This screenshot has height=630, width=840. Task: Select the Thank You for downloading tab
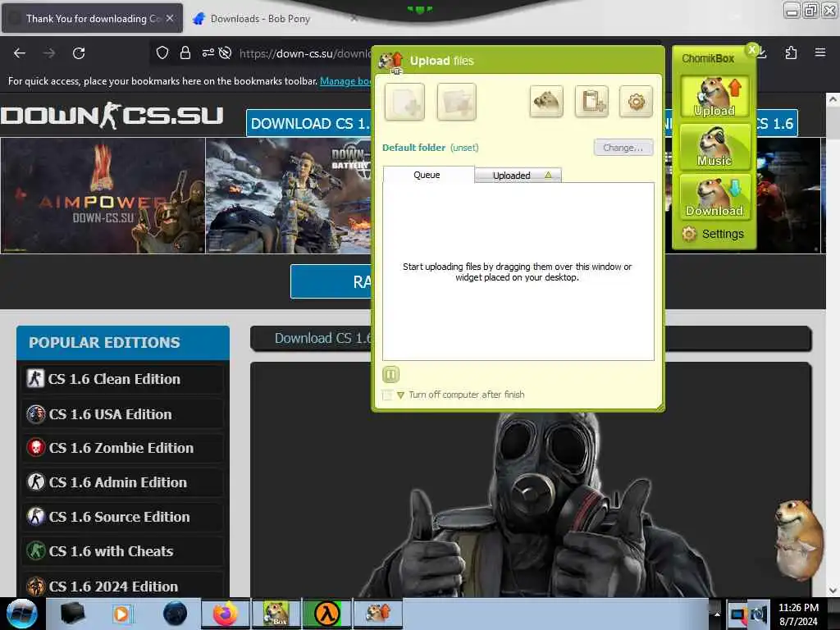[x=92, y=18]
